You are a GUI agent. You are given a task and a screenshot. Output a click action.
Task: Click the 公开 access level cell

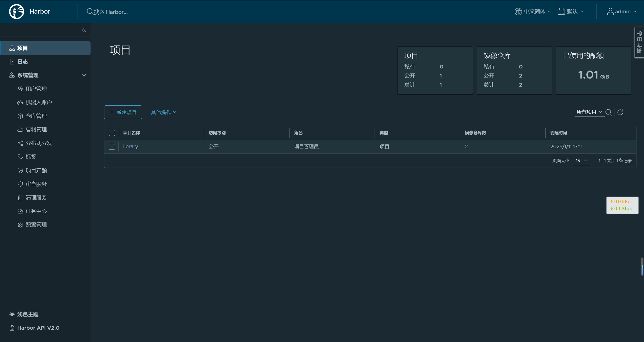click(214, 146)
